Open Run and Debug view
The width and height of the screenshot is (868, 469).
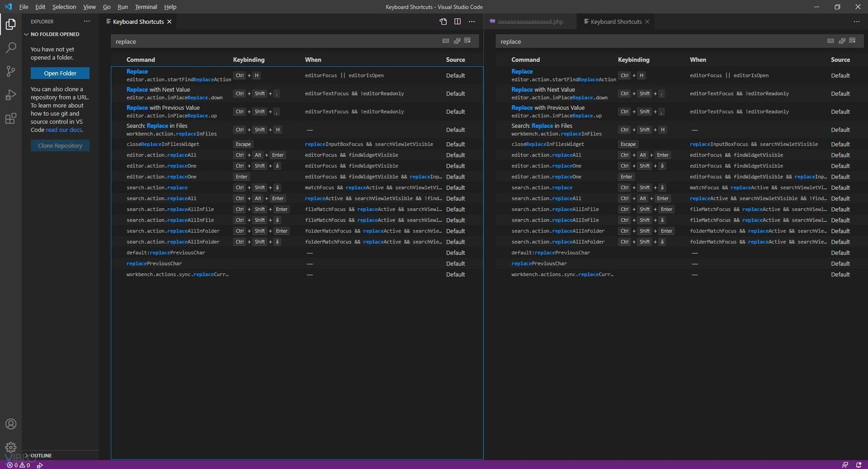(11, 95)
